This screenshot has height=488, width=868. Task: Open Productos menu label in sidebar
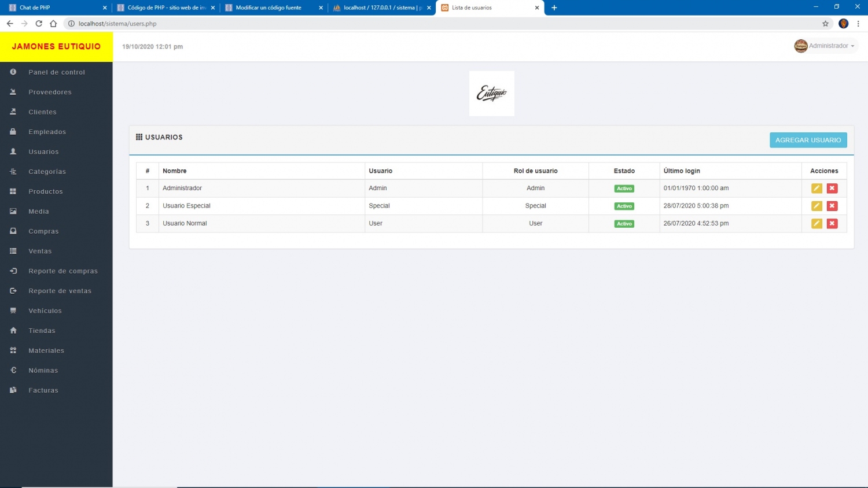coord(46,191)
